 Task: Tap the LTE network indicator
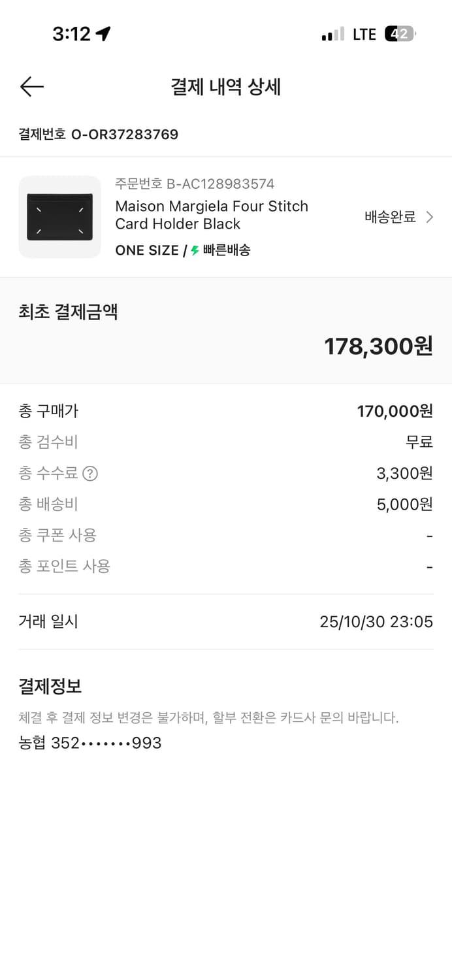coord(363,33)
